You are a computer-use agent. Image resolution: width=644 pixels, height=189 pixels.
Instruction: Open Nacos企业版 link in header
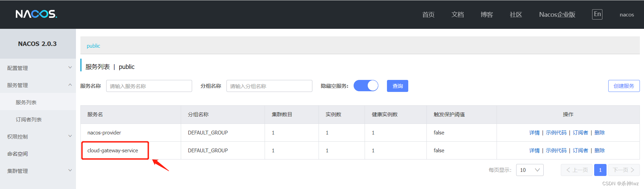(557, 14)
